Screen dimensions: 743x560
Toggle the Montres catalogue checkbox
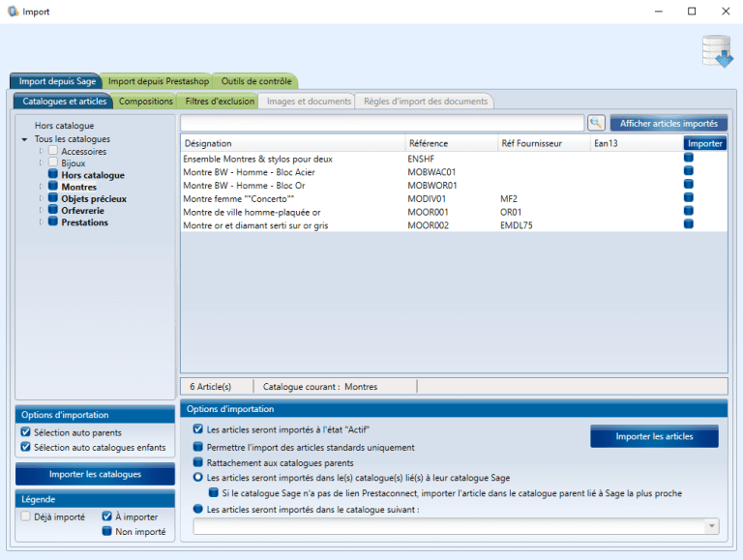coord(53,186)
